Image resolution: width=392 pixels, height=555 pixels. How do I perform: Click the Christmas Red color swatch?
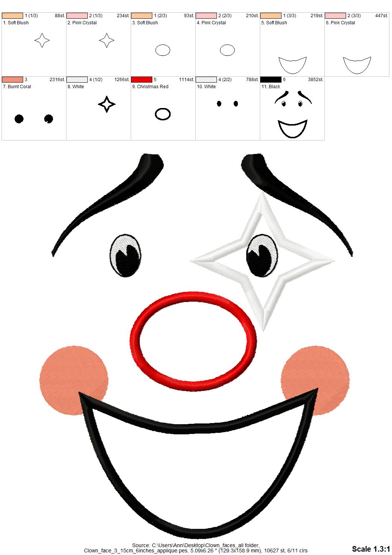point(141,80)
